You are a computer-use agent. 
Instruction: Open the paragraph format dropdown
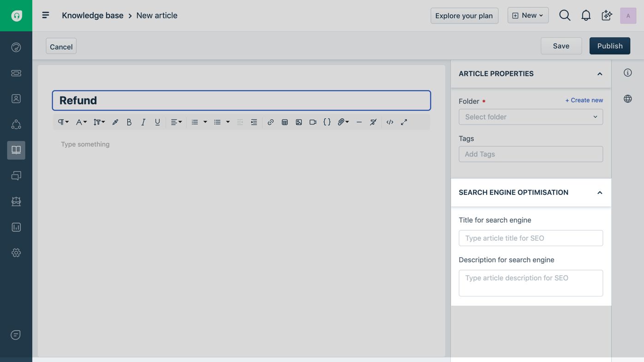pos(63,122)
